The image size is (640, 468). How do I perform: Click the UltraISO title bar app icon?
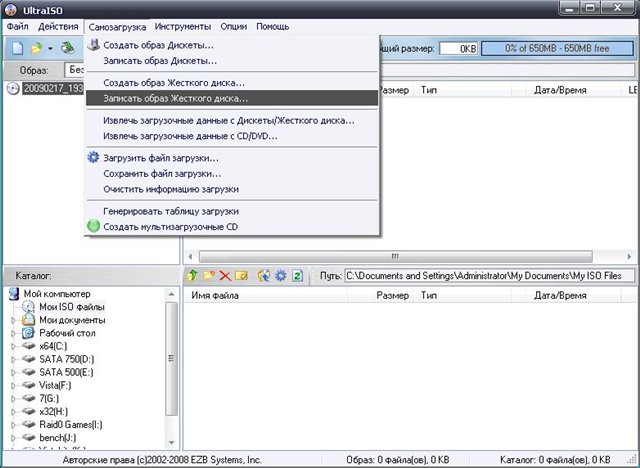click(11, 10)
